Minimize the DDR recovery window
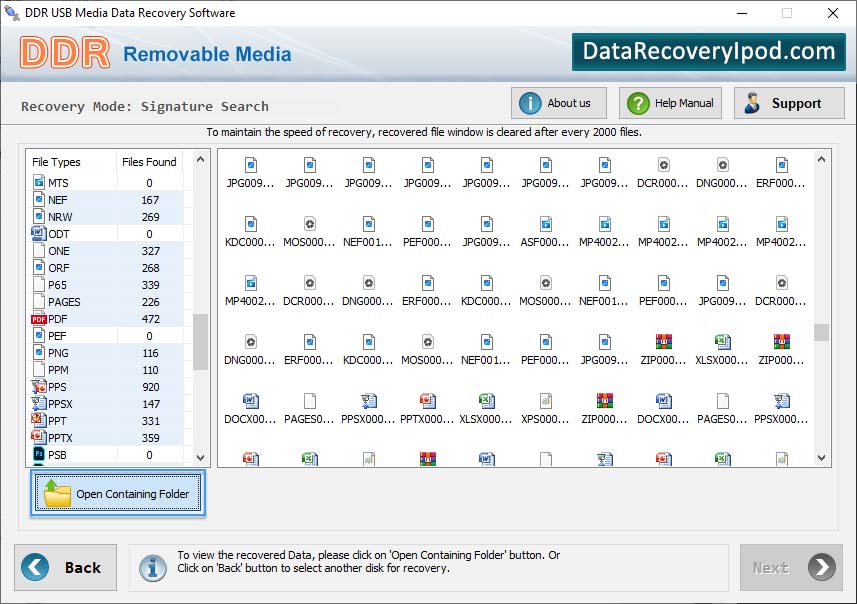This screenshot has height=604, width=857. coord(742,13)
